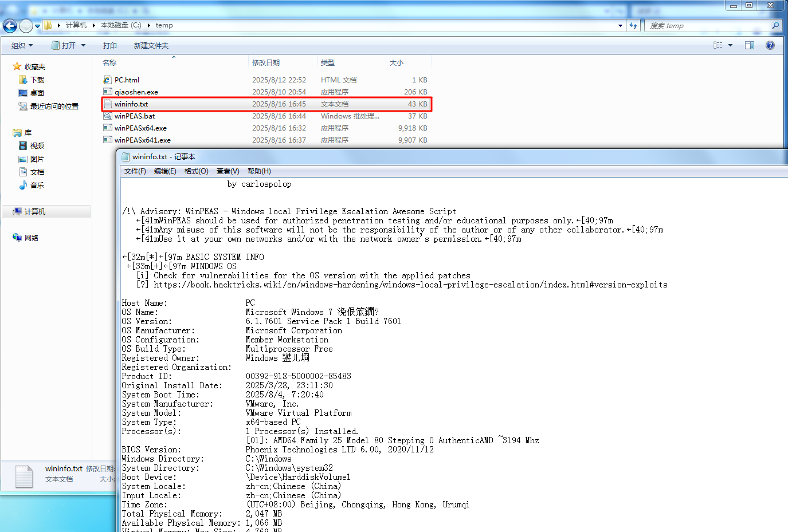Expand the address bar history dropdown
Image resolution: width=788 pixels, height=532 pixels.
tap(620, 25)
